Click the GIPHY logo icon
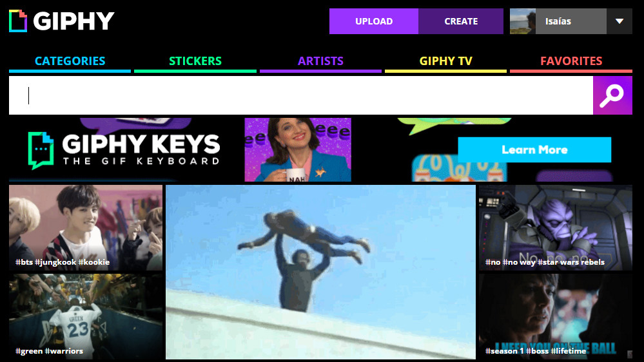 point(18,21)
